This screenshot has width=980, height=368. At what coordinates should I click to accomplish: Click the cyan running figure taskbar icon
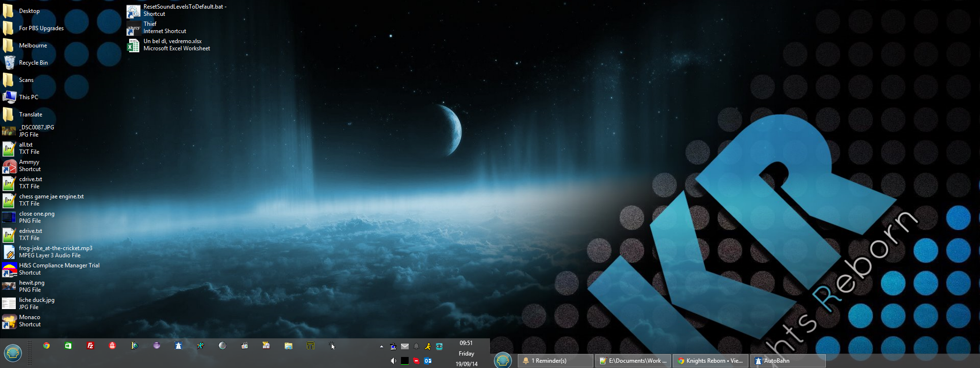[200, 345]
